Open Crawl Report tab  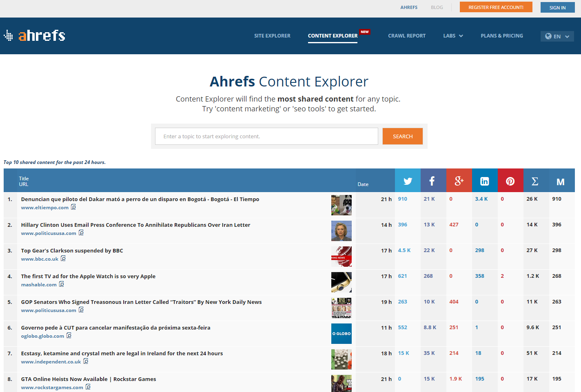pos(407,36)
